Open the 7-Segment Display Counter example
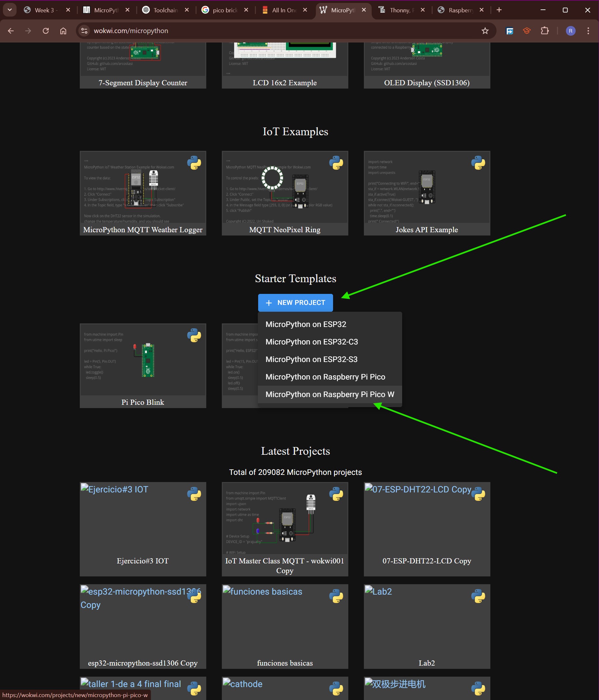Viewport: 599px width, 700px height. point(143,66)
